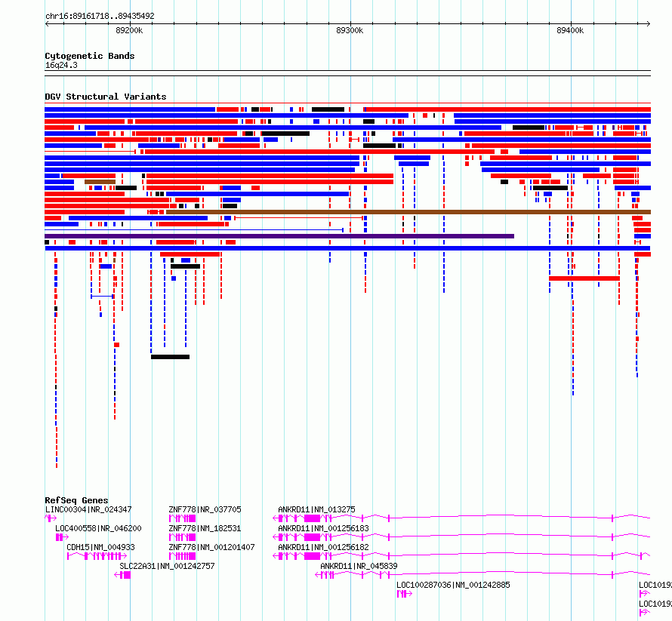
Task: Open the SLC22A31|NM_001242757 gene label
Action: click(167, 566)
